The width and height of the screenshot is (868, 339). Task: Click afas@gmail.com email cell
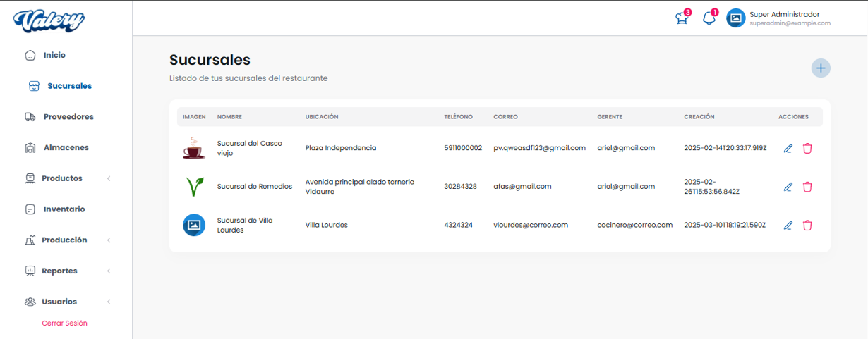pos(522,187)
